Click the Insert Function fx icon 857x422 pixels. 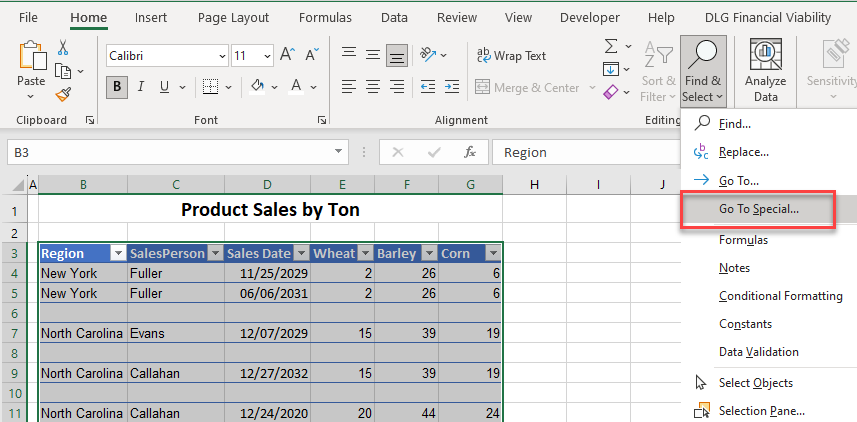coord(469,152)
